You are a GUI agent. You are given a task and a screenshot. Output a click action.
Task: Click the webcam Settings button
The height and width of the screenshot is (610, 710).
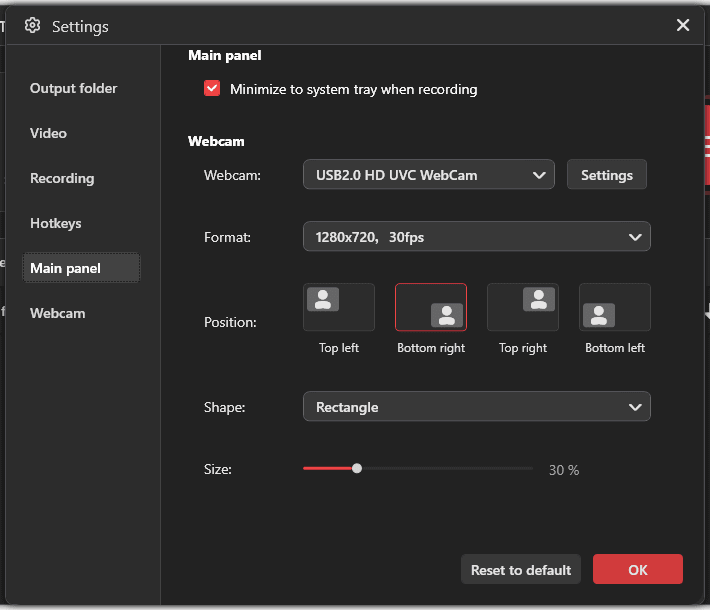607,174
